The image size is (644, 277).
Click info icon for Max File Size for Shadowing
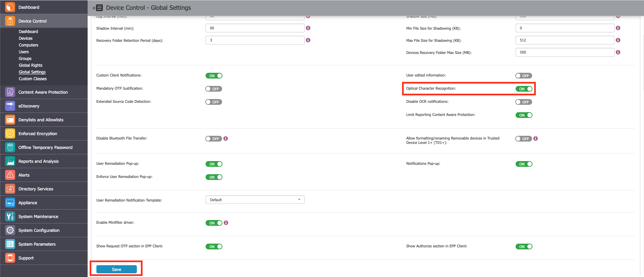[618, 40]
